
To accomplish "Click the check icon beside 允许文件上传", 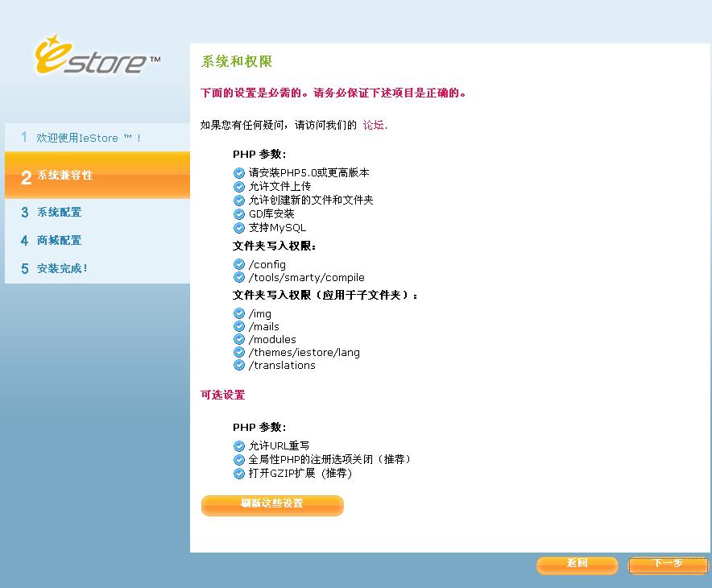I will [x=239, y=186].
